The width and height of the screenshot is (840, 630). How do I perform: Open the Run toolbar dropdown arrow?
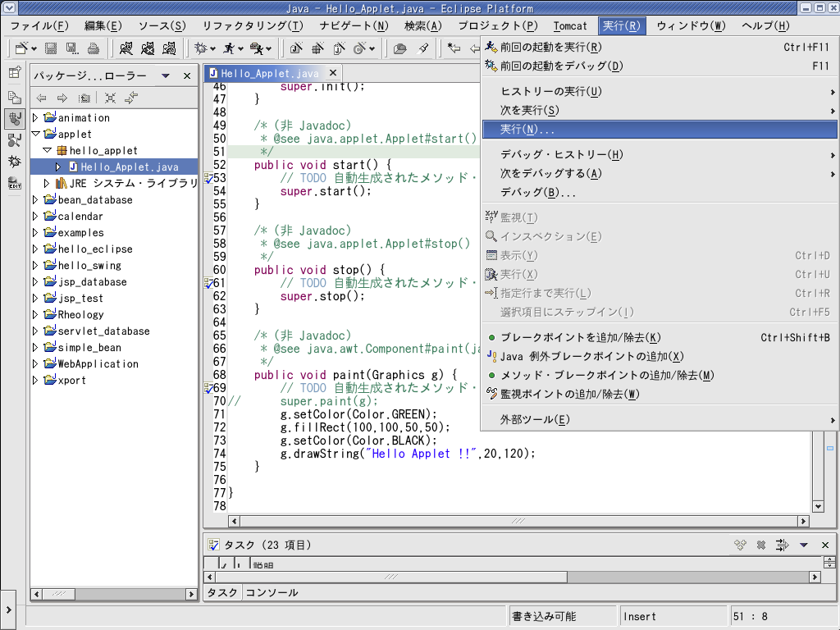[x=240, y=49]
